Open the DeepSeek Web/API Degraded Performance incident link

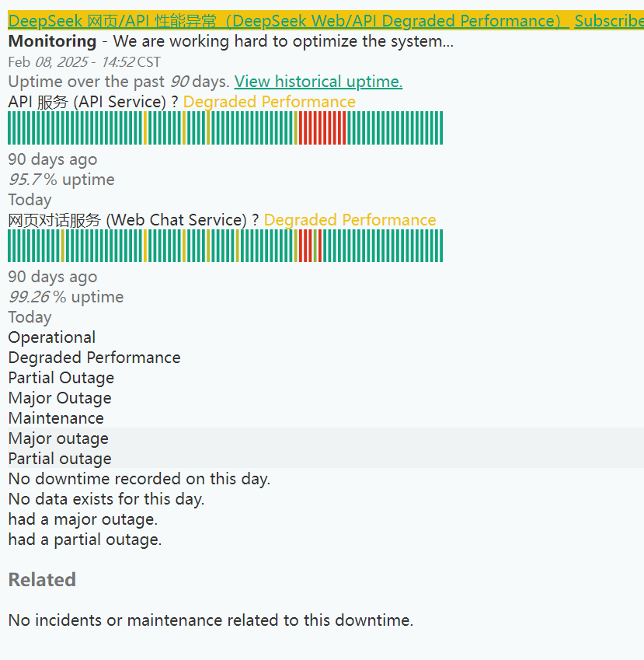[x=287, y=21]
